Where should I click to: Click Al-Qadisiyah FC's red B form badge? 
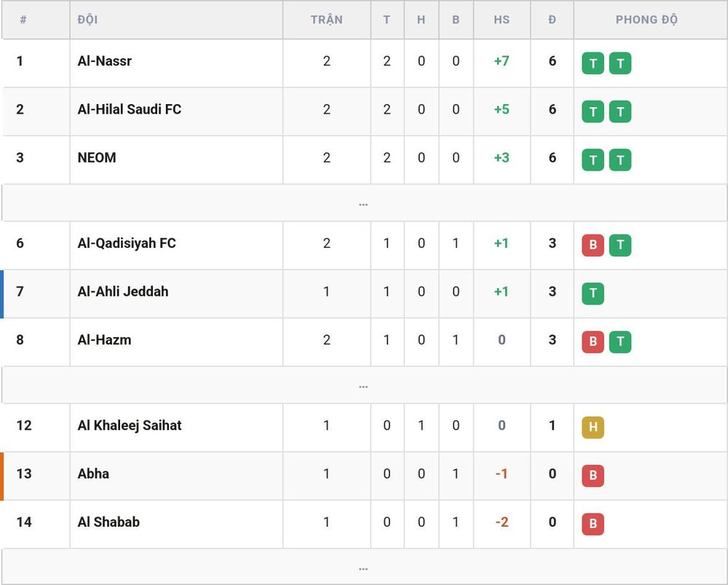coord(593,246)
